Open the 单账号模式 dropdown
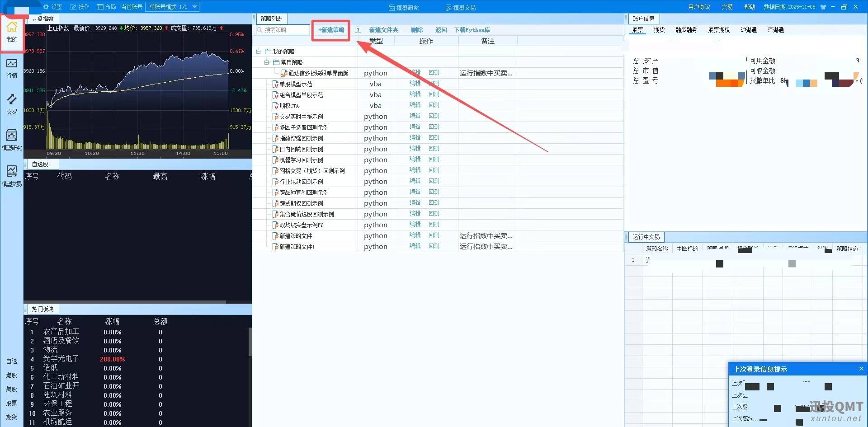868x427 pixels. (194, 7)
